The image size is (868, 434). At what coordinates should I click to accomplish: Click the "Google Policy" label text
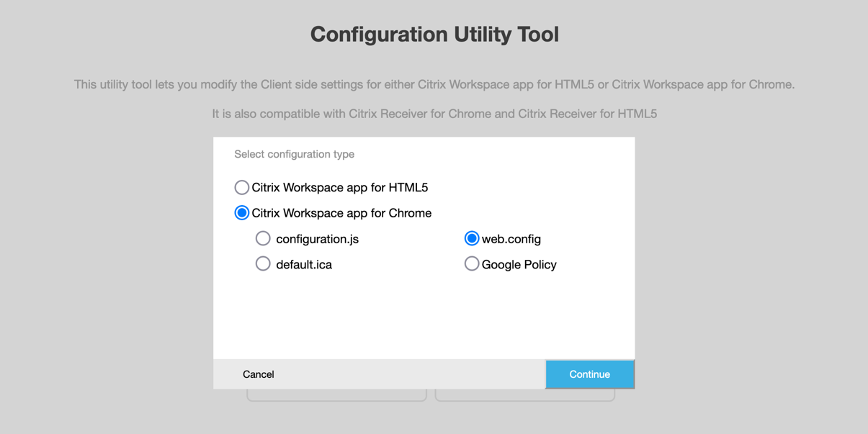[x=519, y=265]
